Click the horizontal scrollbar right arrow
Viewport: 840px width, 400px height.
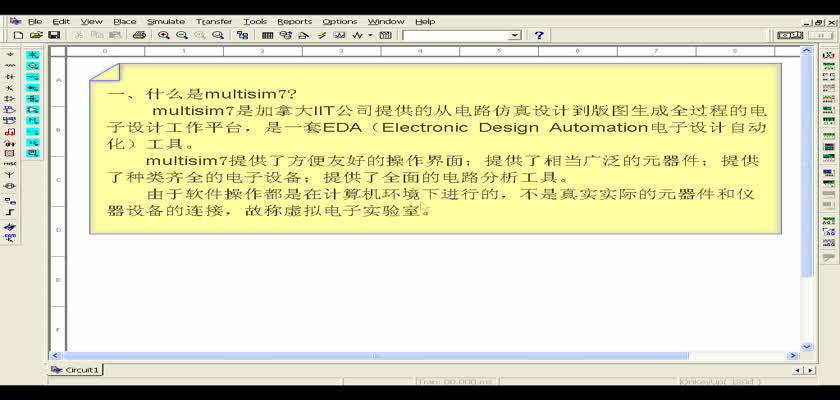click(793, 356)
